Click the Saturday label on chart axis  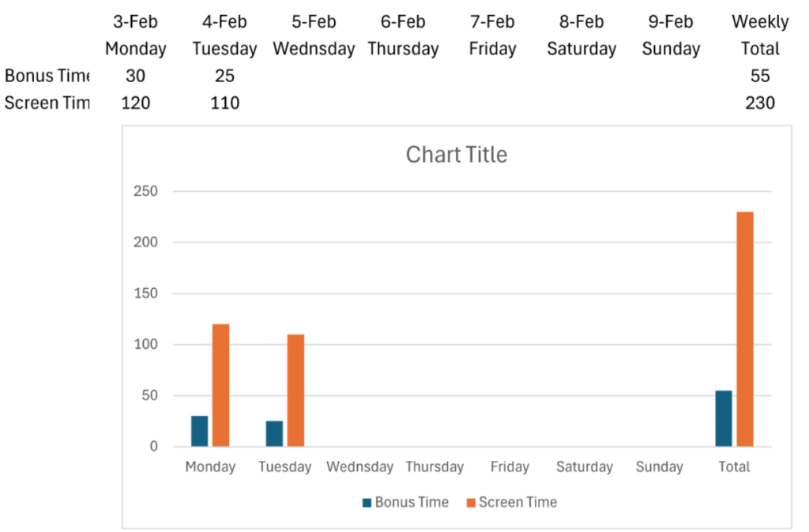pos(585,466)
